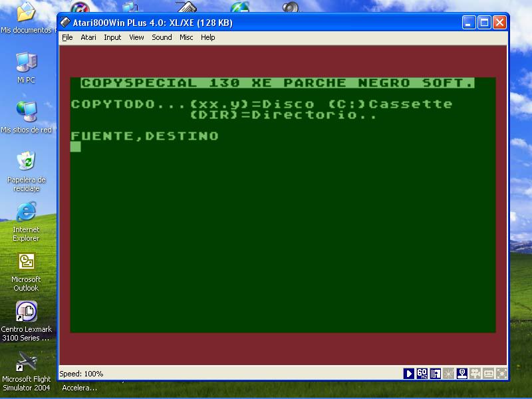Image resolution: width=532 pixels, height=399 pixels.
Task: Select the Internet Explorer desktop icon
Action: point(26,221)
